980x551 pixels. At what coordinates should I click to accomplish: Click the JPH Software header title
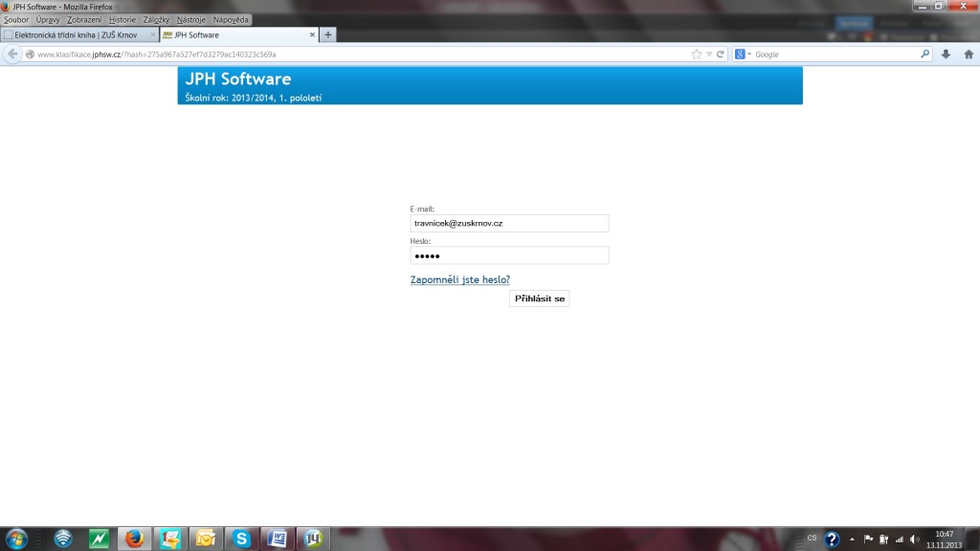238,79
